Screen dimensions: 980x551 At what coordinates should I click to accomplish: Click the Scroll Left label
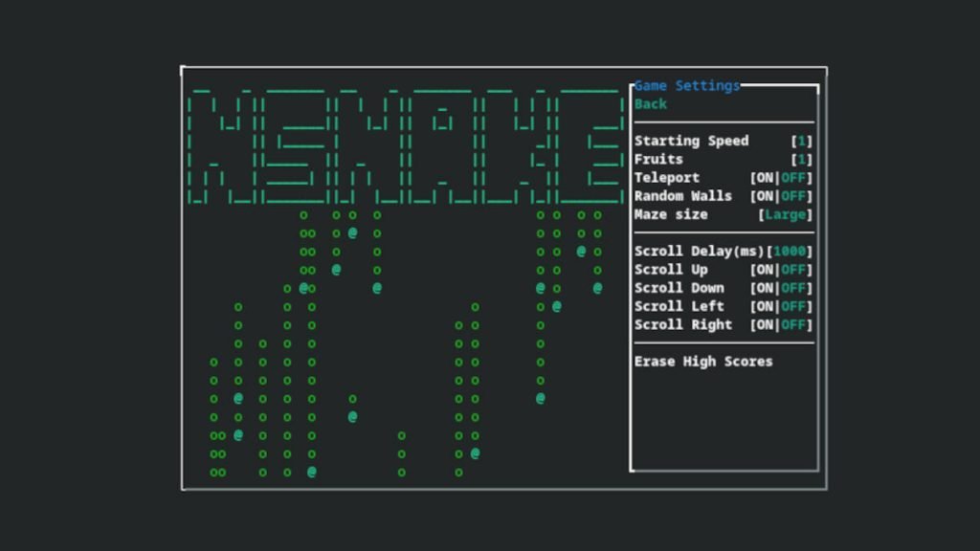[679, 307]
